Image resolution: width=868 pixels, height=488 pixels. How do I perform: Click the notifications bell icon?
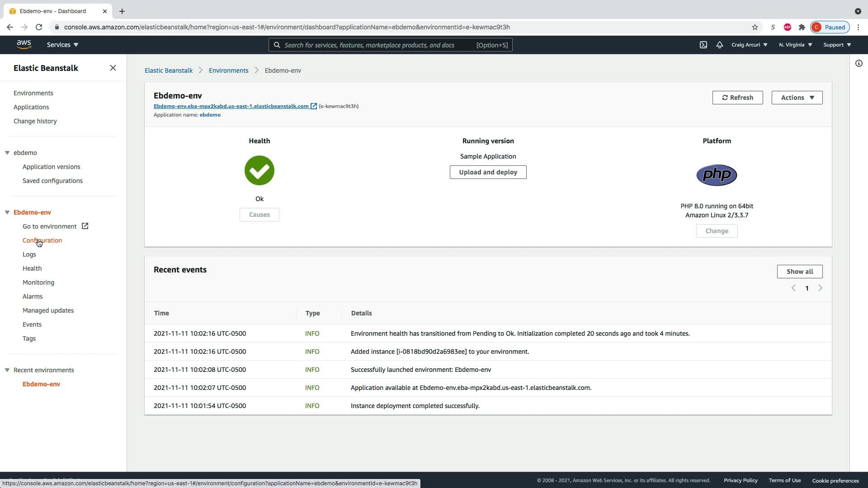click(719, 45)
